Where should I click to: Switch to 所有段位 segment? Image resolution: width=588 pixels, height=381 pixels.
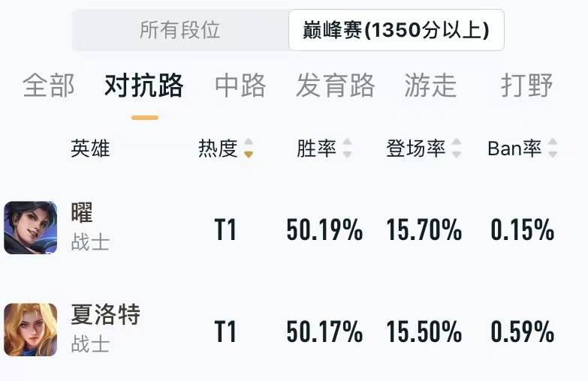pyautogui.click(x=180, y=30)
